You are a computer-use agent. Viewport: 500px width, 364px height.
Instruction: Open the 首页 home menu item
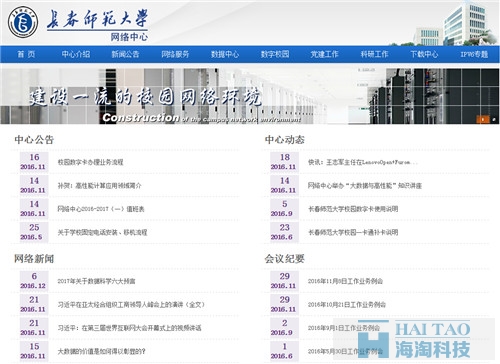[26, 54]
